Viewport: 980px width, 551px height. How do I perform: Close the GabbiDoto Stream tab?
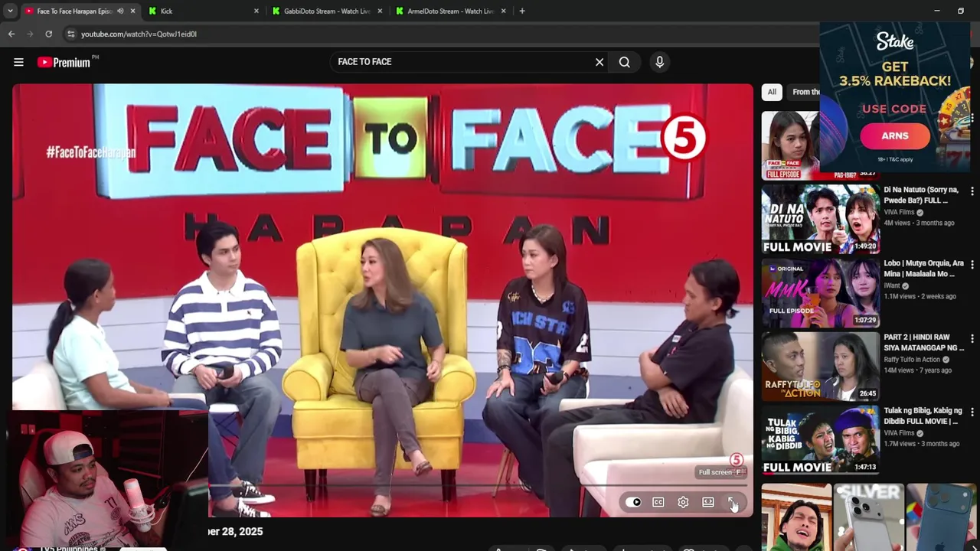click(x=380, y=11)
